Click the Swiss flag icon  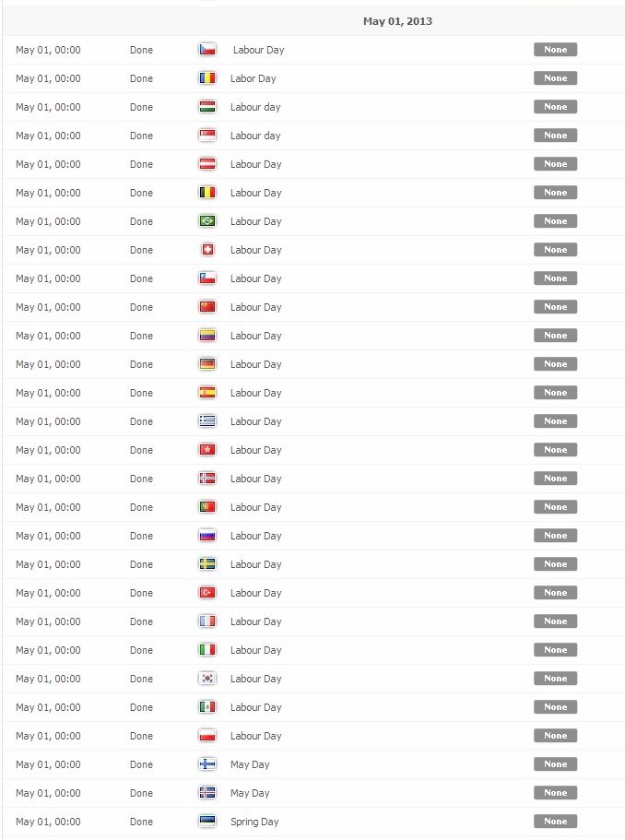[207, 250]
